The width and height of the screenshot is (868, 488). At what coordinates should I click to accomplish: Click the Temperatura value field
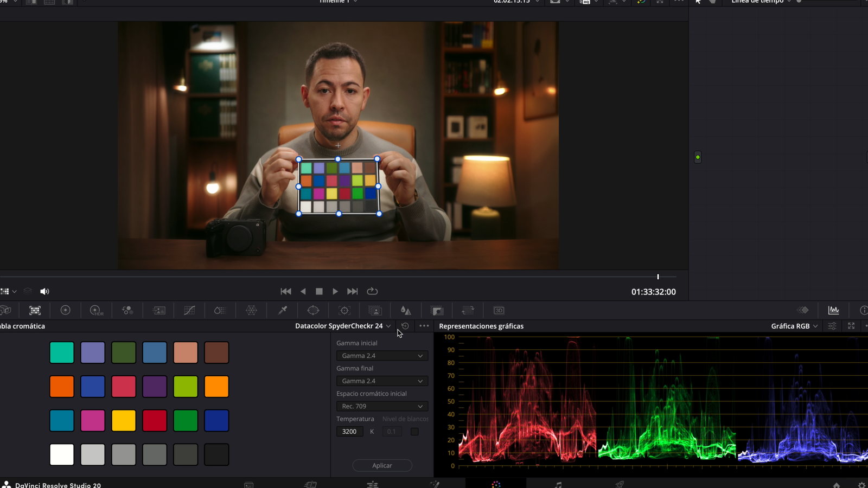click(349, 432)
